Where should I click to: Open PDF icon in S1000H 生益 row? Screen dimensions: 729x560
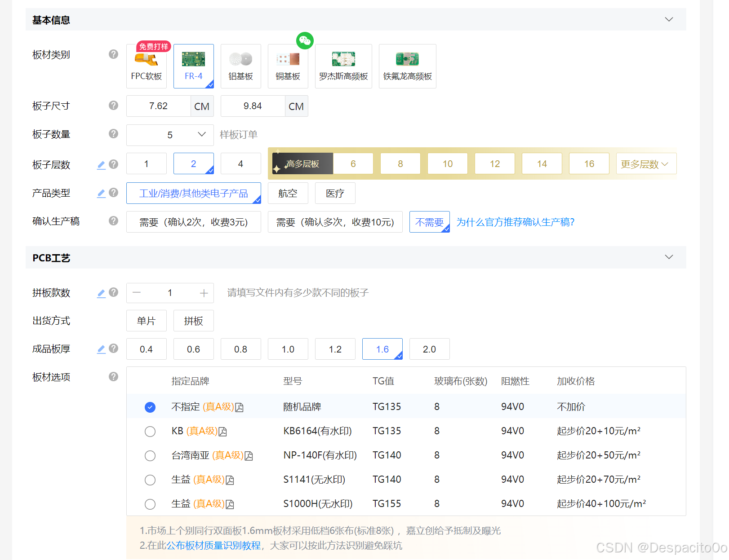pos(230,504)
